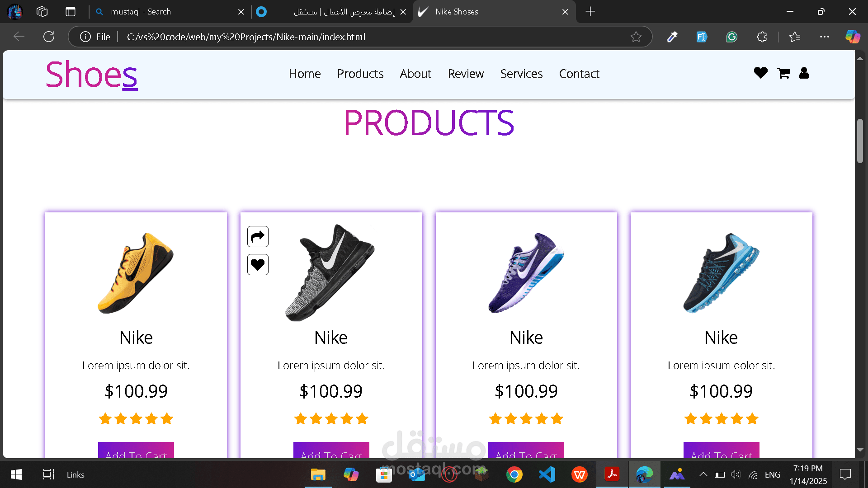This screenshot has width=868, height=488.
Task: Open the Contact nav link
Action: [x=579, y=74]
